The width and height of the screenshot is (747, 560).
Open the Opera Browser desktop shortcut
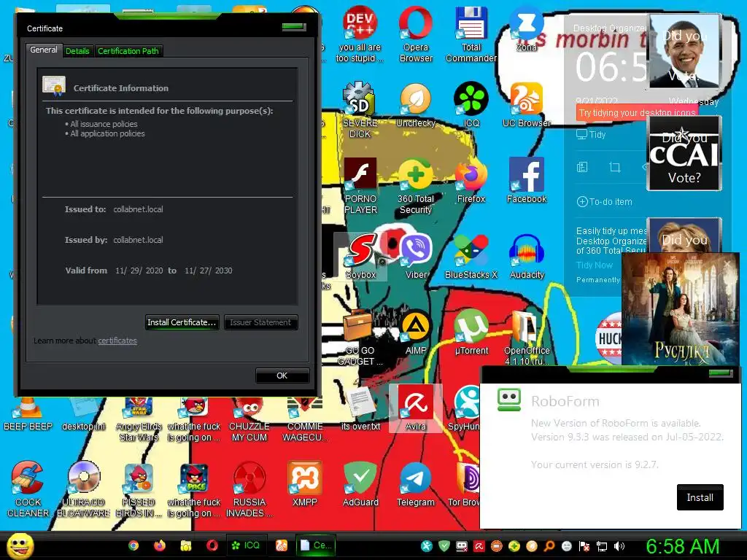[416, 34]
